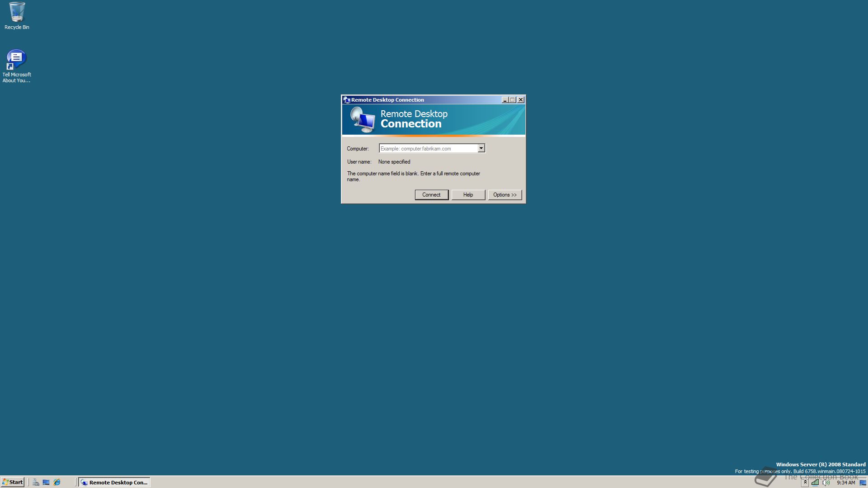868x488 pixels.
Task: Click the Help button
Action: coord(468,195)
